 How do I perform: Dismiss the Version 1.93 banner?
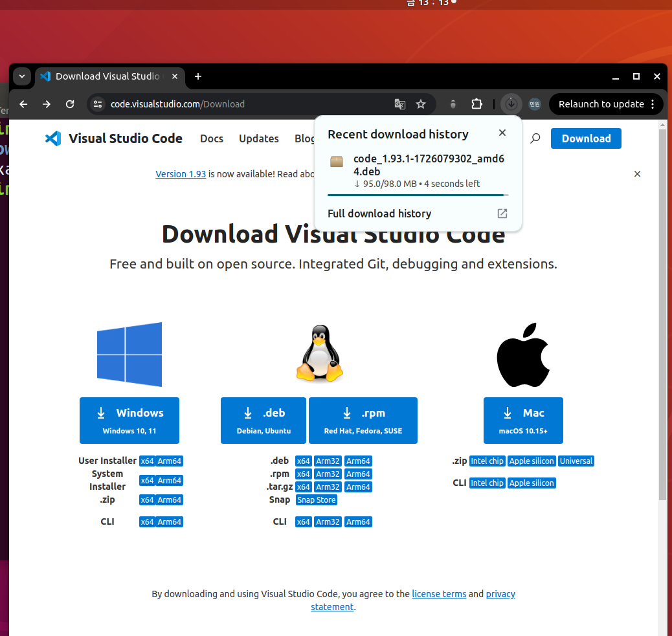pos(637,174)
